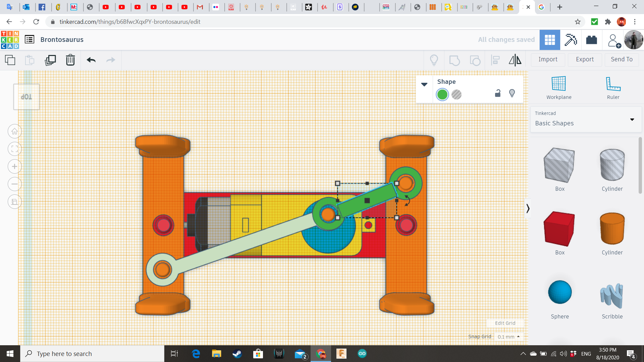Click the green Solid color swatch
644x362 pixels.
click(x=442, y=95)
